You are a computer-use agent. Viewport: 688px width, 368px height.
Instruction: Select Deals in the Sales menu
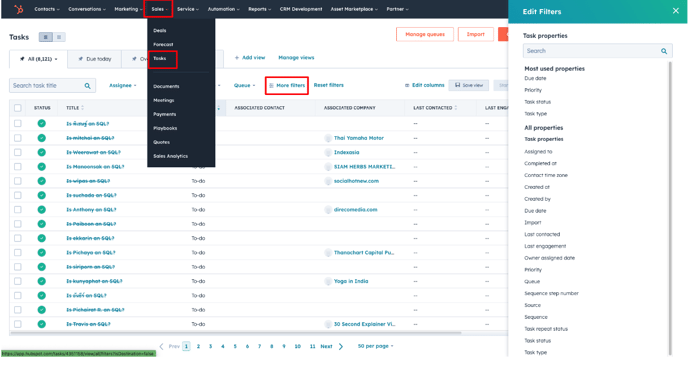pyautogui.click(x=160, y=31)
